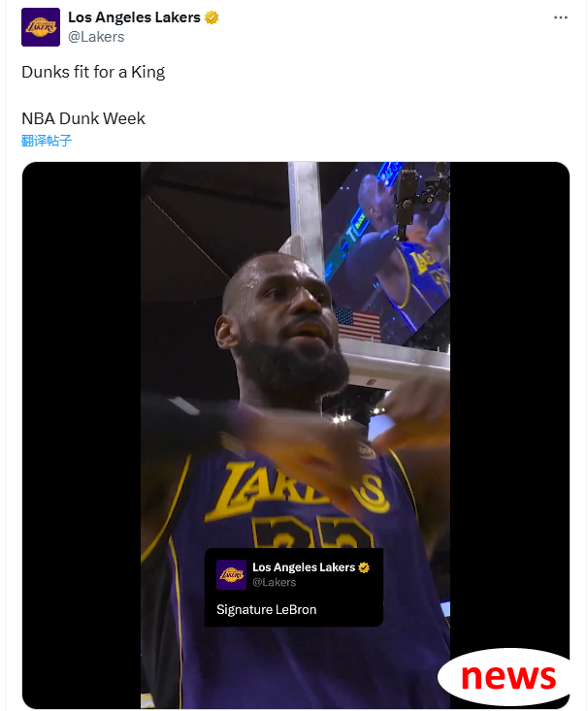The height and width of the screenshot is (711, 588).
Task: Click the small Lakers avatar in the quote card
Action: point(231,574)
